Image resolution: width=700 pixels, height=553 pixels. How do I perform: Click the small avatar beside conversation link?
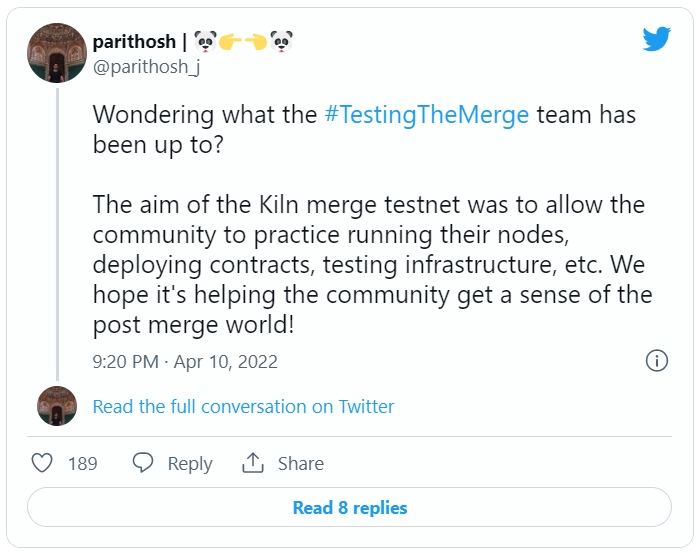point(57,406)
